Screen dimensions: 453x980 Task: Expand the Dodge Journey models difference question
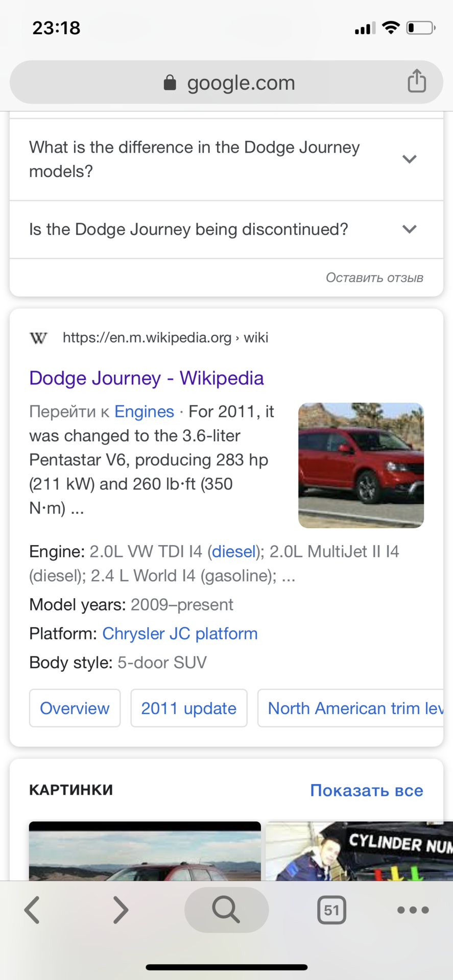click(x=226, y=159)
